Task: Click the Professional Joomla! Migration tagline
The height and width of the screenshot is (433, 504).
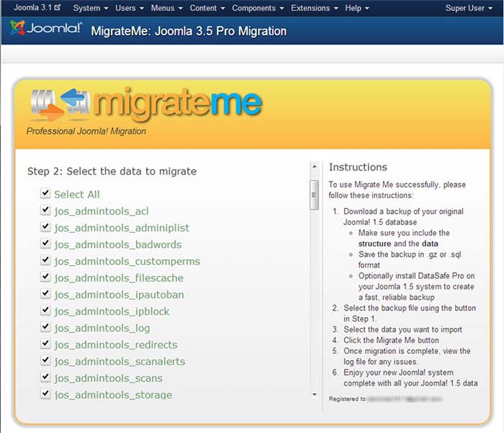Action: [86, 131]
